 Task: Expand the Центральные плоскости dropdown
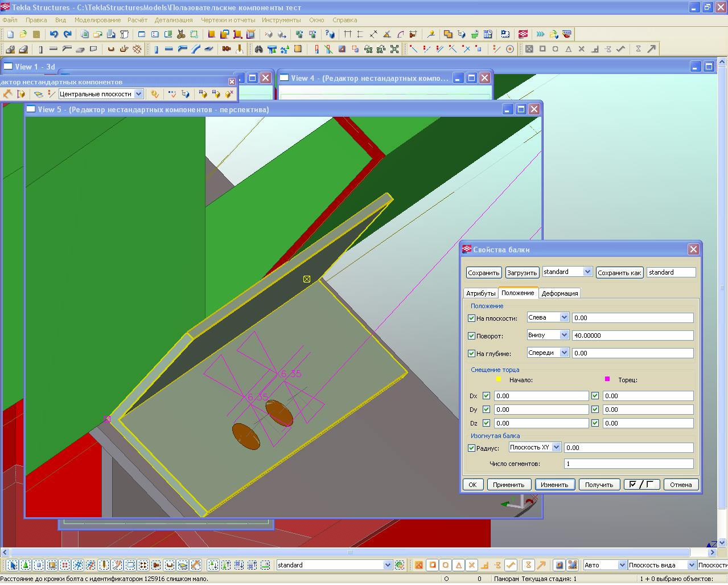(138, 94)
